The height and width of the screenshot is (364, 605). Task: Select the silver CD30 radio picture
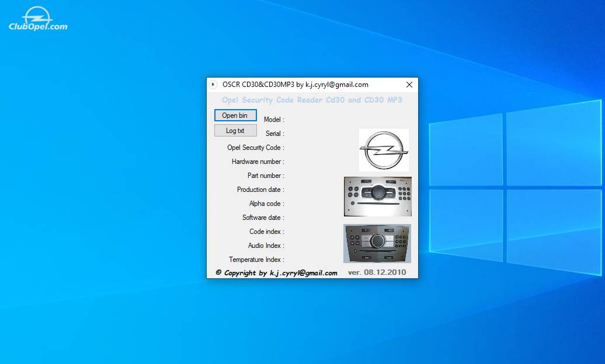point(378,197)
